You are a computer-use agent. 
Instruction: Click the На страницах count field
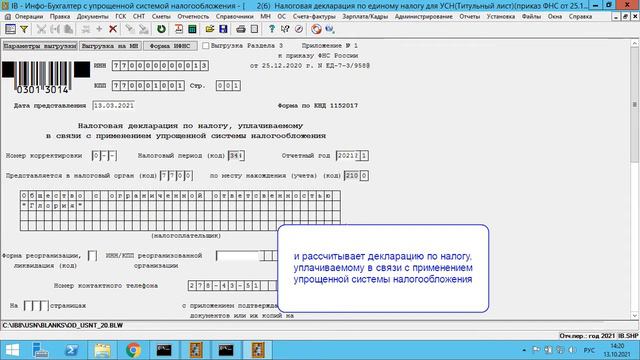[x=36, y=306]
